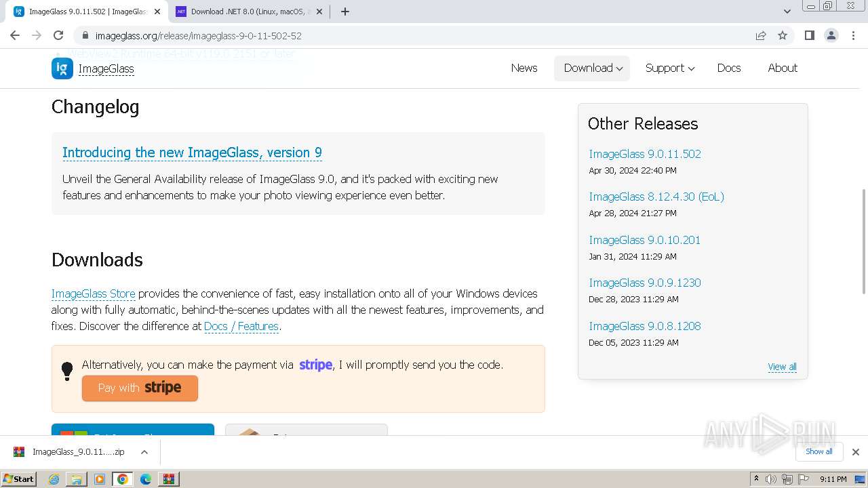Close the ImageGlass 9.0.11.502 tab
This screenshot has width=868, height=488.
pyautogui.click(x=157, y=12)
